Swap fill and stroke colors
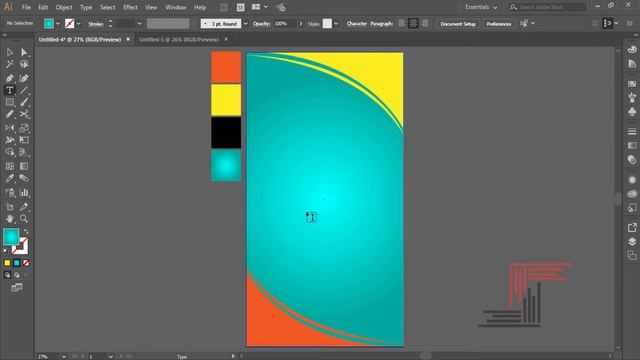This screenshot has height=360, width=640. coord(26,231)
